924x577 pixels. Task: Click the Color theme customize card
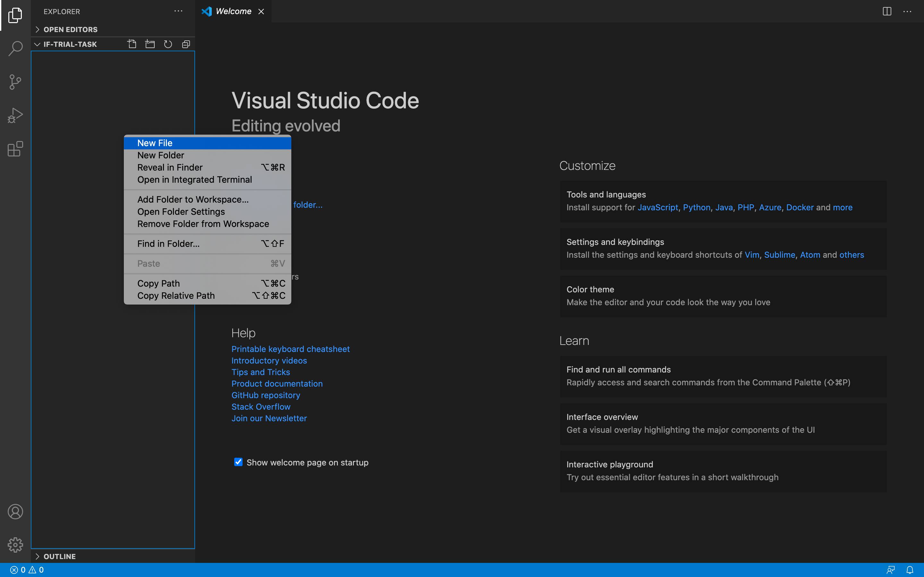pos(723,296)
